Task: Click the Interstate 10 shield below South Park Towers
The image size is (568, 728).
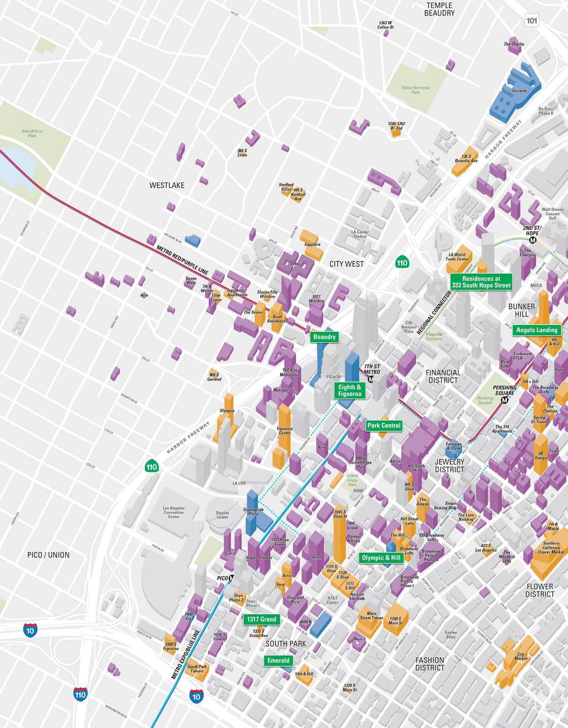Action: click(196, 696)
